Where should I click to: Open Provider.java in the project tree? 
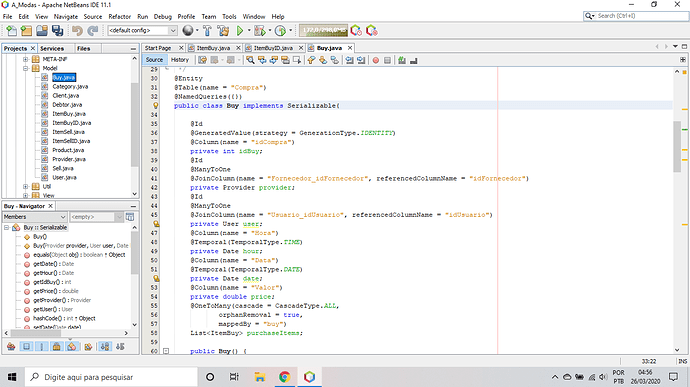(x=69, y=159)
